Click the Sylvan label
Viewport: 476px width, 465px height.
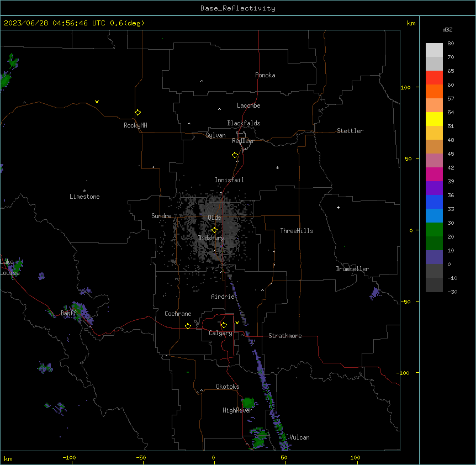(x=215, y=135)
